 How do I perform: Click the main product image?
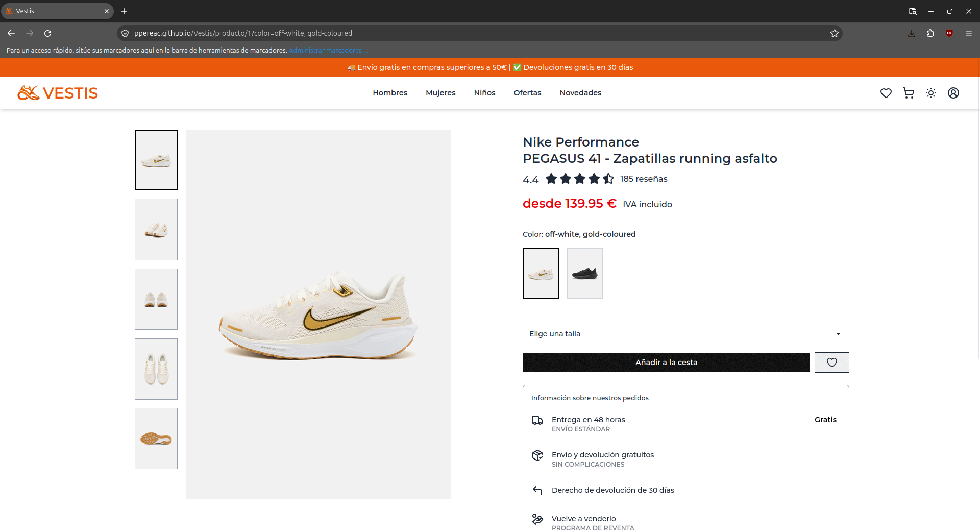click(318, 315)
